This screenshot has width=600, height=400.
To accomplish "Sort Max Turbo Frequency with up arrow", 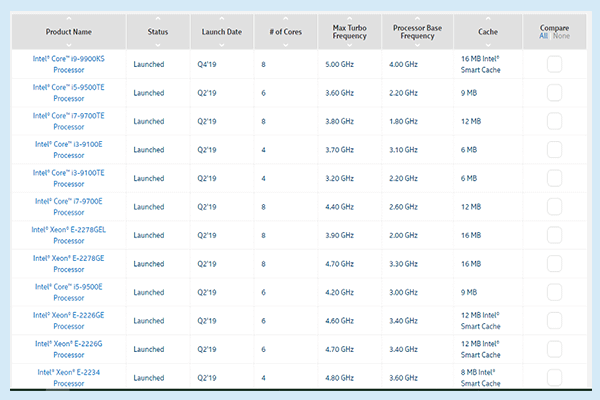I will 349,18.
